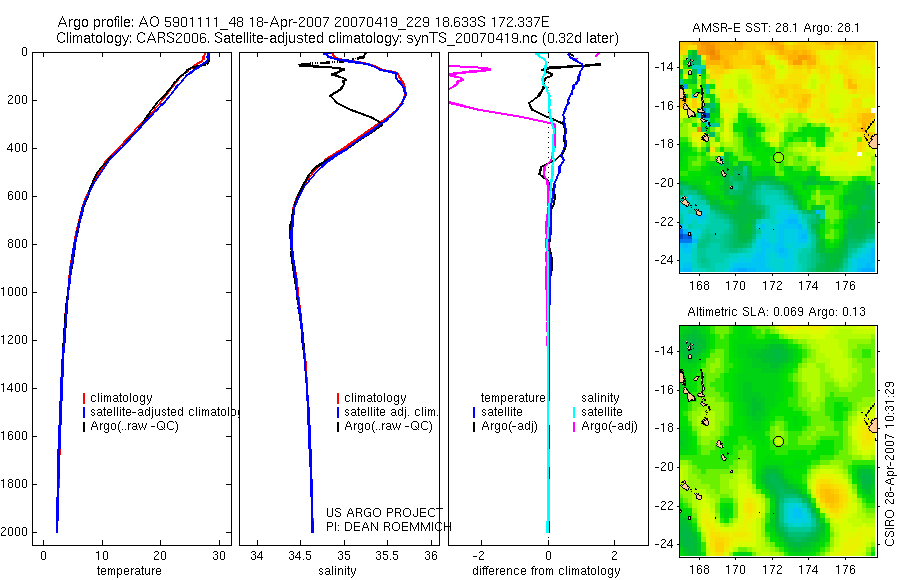Click the '-18' latitude tick on the SST map
The image size is (900, 580).
(x=663, y=144)
